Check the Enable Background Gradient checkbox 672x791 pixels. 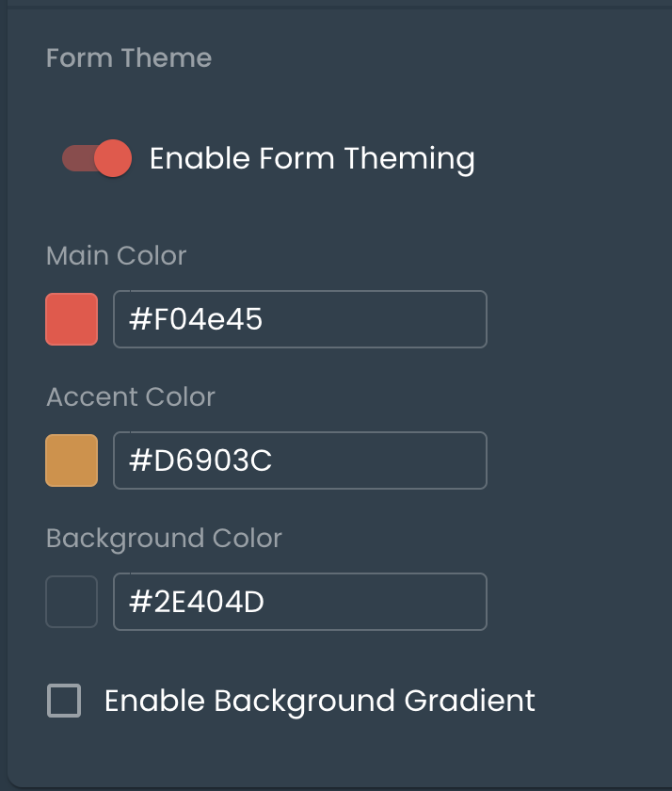(x=64, y=702)
